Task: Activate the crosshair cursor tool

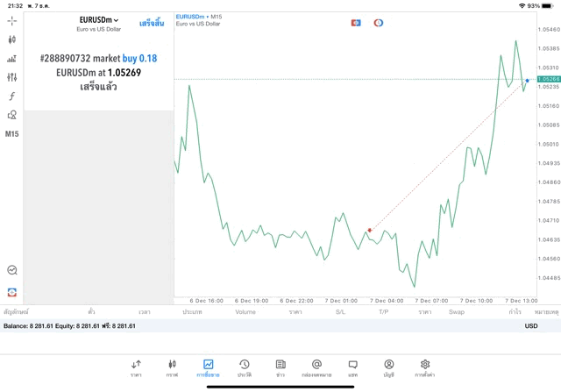Action: coord(11,21)
